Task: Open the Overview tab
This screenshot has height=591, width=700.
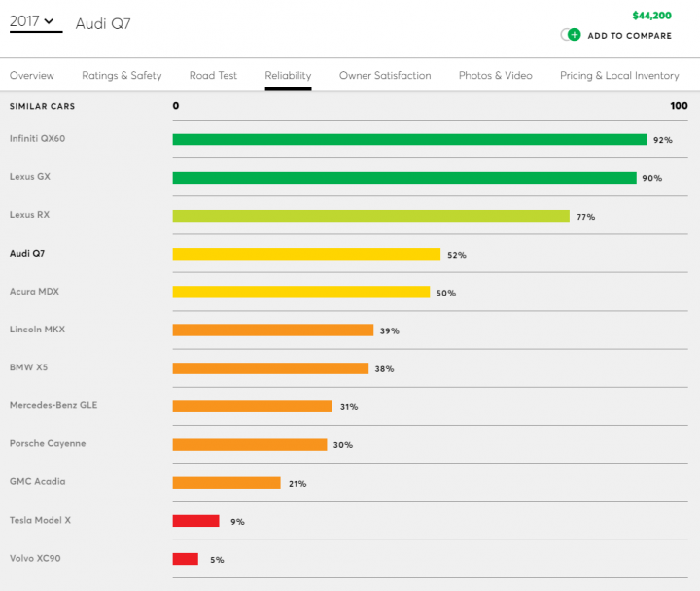Action: [32, 76]
